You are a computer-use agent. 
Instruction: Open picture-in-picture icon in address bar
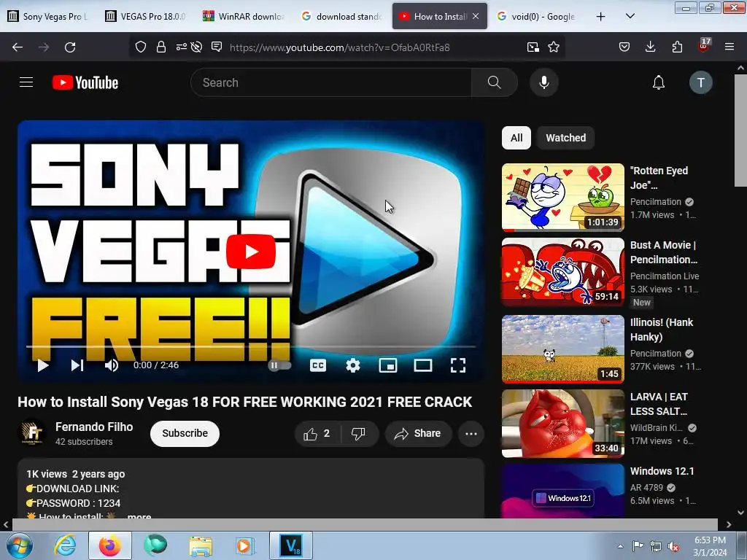533,47
